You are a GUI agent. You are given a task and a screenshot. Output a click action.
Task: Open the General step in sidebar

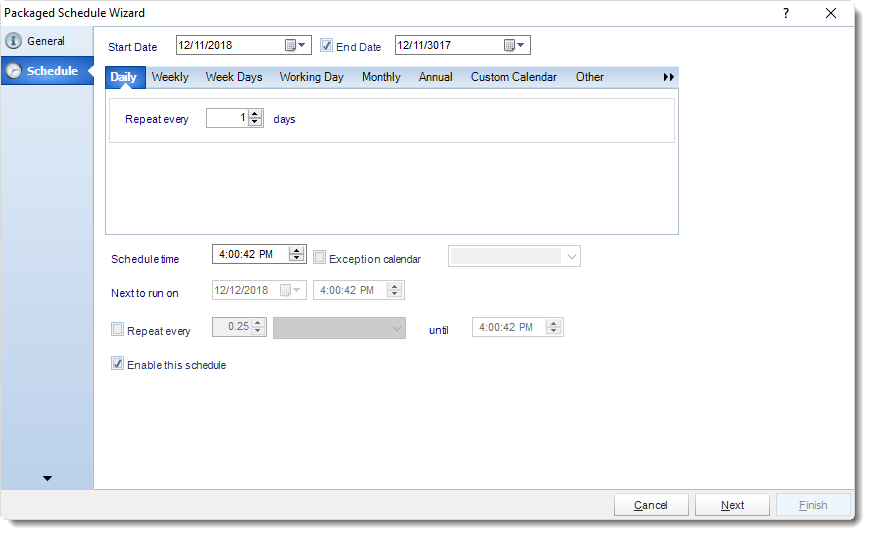click(47, 41)
